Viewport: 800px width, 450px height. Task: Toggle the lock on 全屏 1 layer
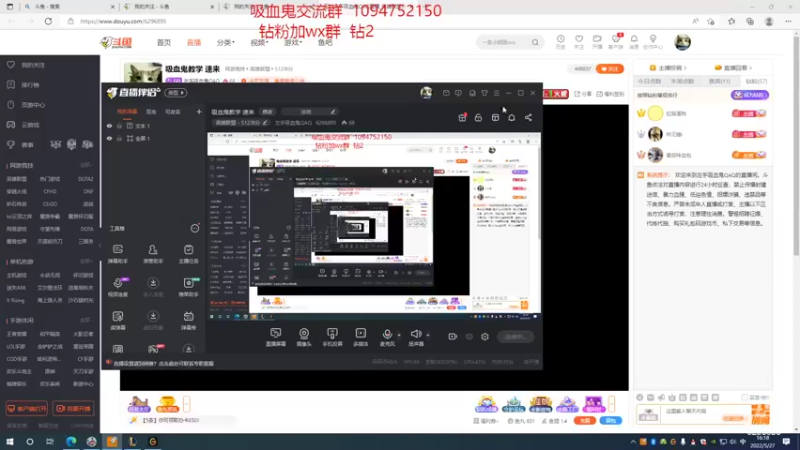click(x=119, y=138)
